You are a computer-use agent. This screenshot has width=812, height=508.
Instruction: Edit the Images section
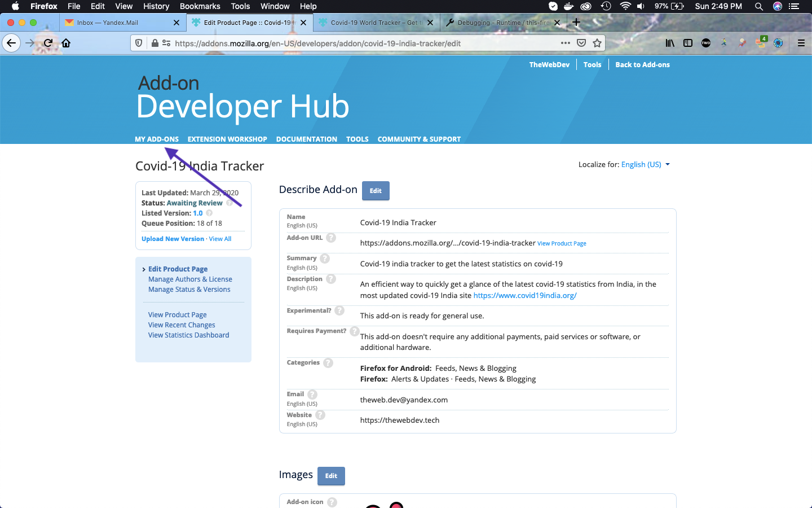click(x=331, y=476)
